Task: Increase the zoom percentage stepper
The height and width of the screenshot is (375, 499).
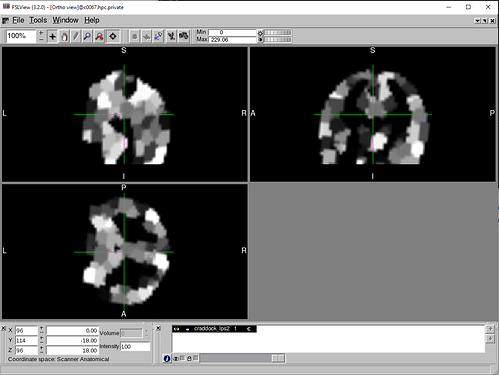Action: (41, 33)
